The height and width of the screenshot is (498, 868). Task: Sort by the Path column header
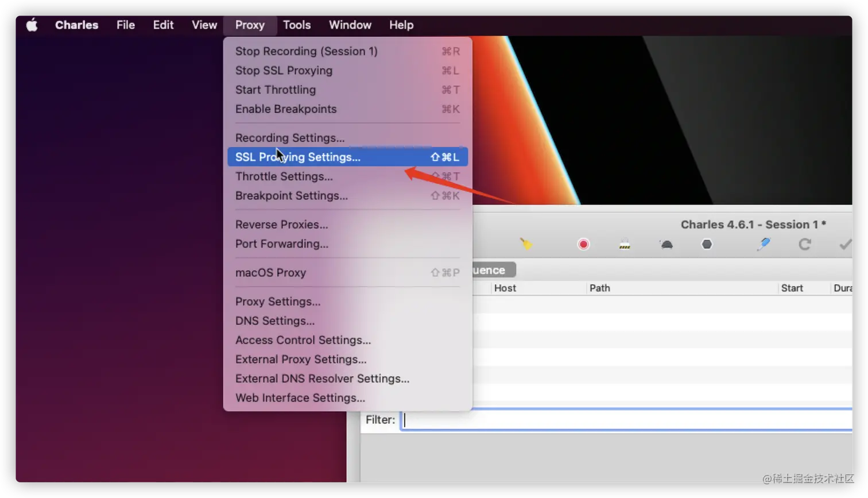tap(682, 288)
